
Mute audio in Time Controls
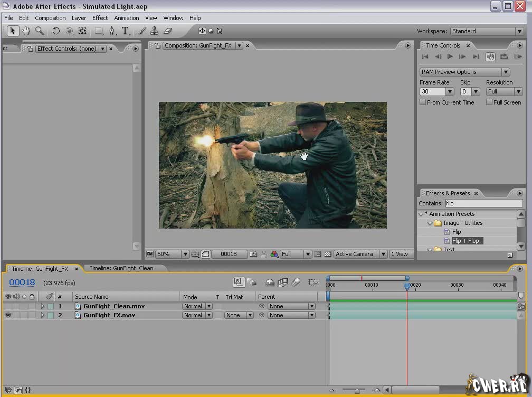[490, 56]
